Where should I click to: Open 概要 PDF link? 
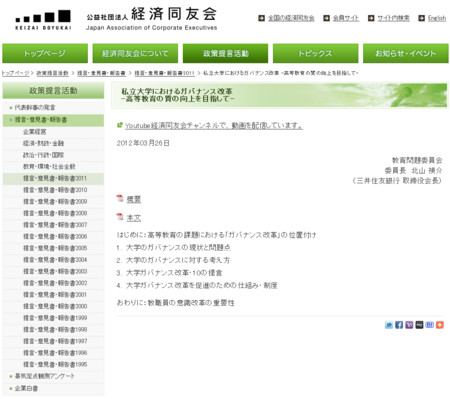134,199
